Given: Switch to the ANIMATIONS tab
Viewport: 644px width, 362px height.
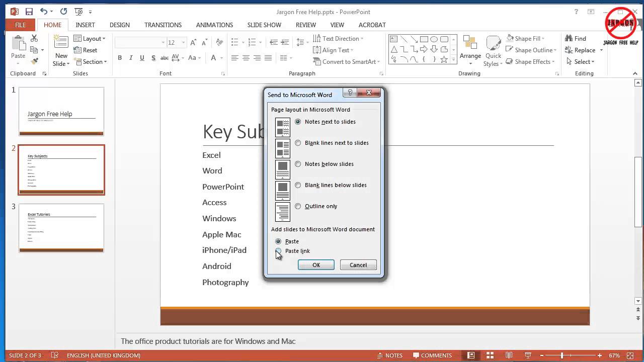Looking at the screenshot, I should point(214,25).
